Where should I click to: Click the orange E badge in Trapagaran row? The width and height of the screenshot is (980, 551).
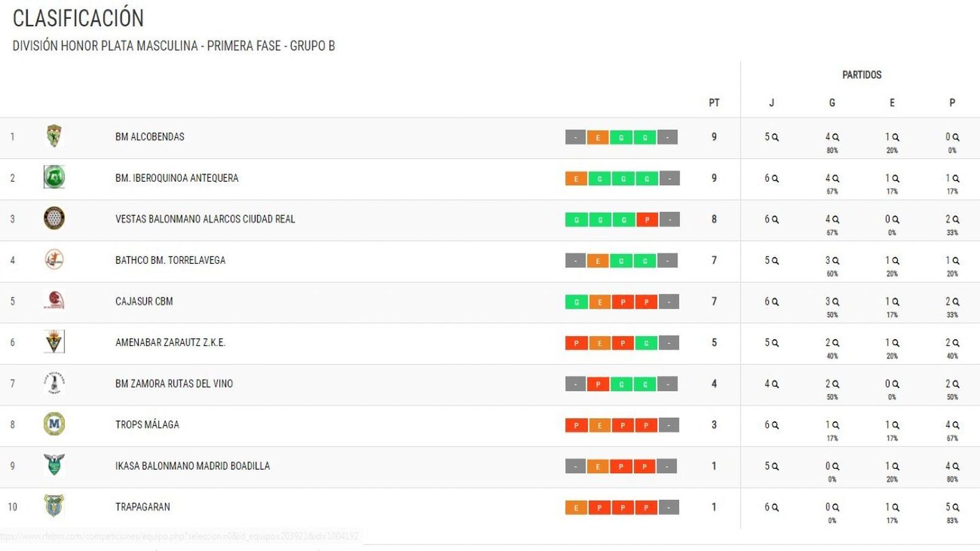(x=576, y=507)
